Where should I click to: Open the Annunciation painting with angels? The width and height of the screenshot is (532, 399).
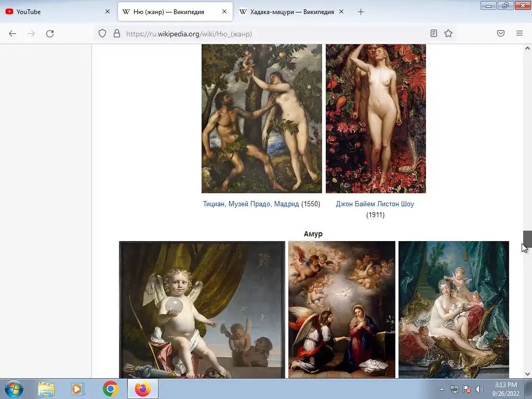point(342,310)
